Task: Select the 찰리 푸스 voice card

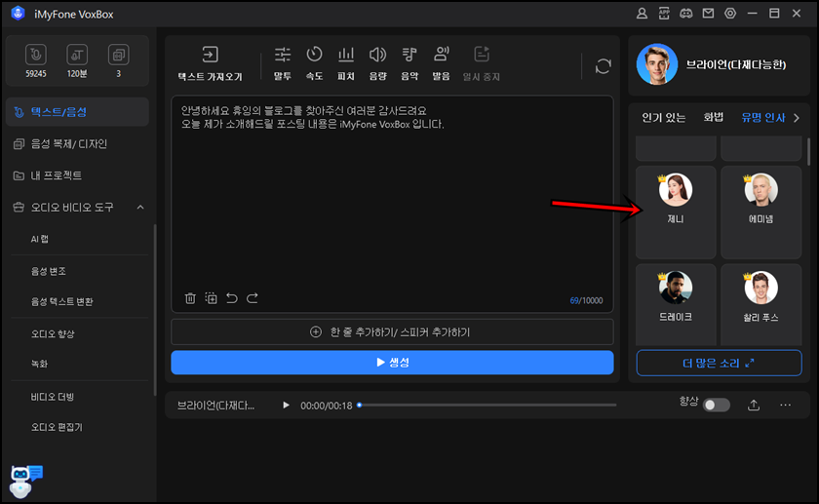Action: pos(761,304)
